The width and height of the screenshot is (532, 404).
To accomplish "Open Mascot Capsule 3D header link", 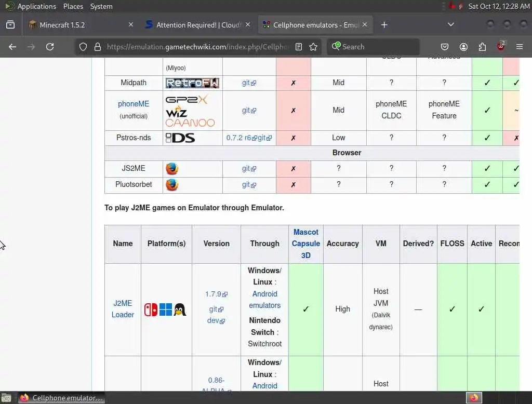I will click(x=305, y=244).
